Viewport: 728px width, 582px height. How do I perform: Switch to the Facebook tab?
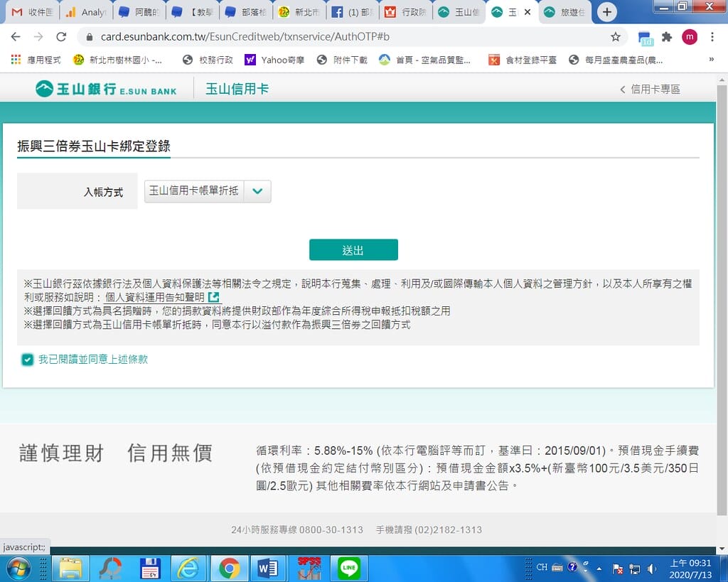click(x=354, y=12)
